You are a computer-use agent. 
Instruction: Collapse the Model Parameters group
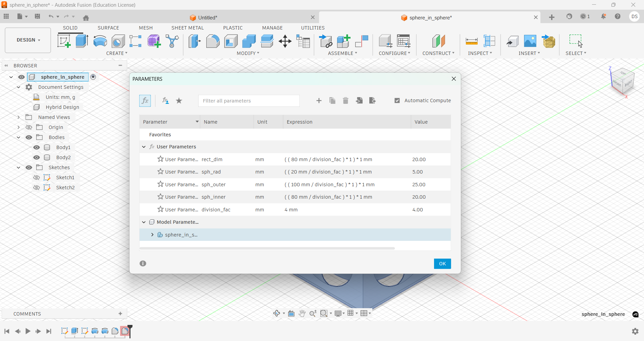click(x=144, y=222)
